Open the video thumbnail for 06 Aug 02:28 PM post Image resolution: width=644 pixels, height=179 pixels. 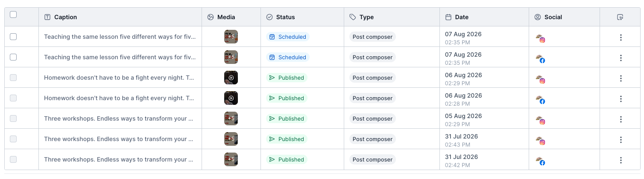[x=231, y=98]
